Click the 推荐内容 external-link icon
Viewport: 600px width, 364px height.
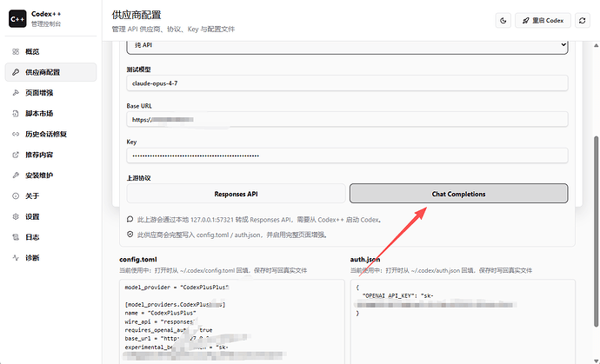(16, 155)
